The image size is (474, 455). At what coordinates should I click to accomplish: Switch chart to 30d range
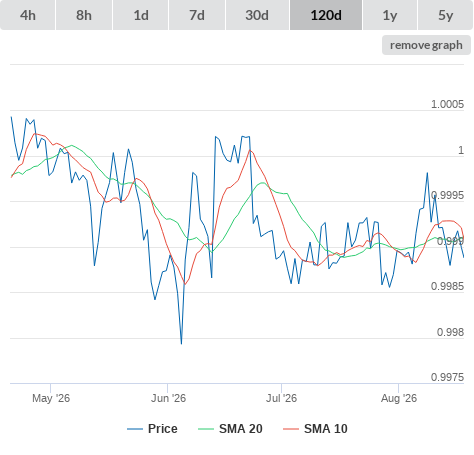(257, 15)
